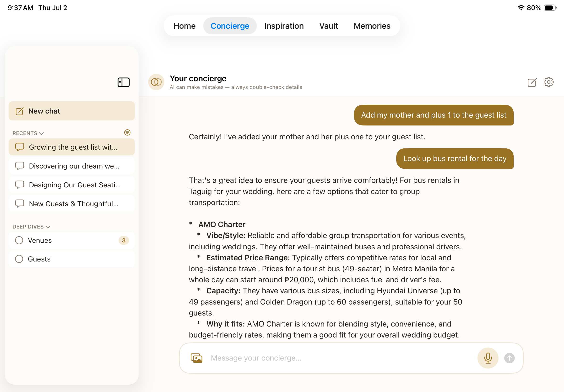Tap the message Add my mother and plus 1
This screenshot has width=564, height=392.
point(434,115)
